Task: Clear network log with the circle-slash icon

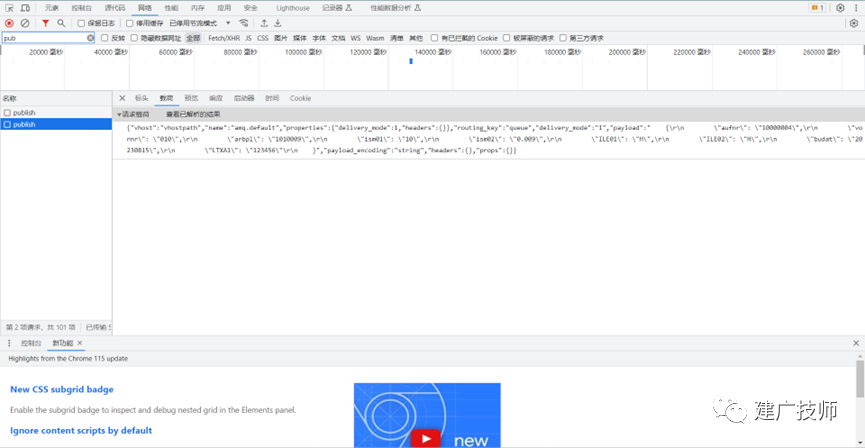Action: coord(25,23)
